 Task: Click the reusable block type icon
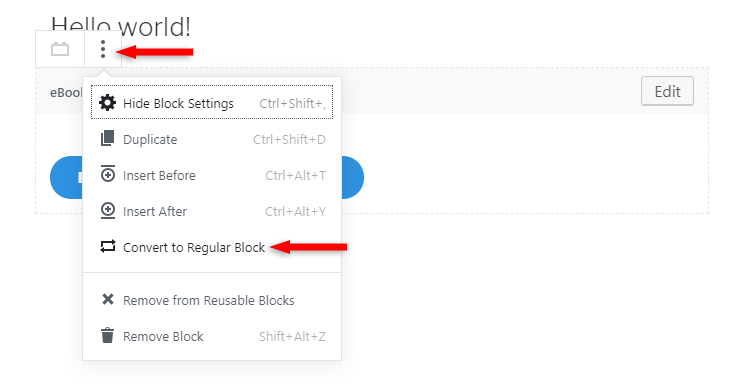point(60,49)
